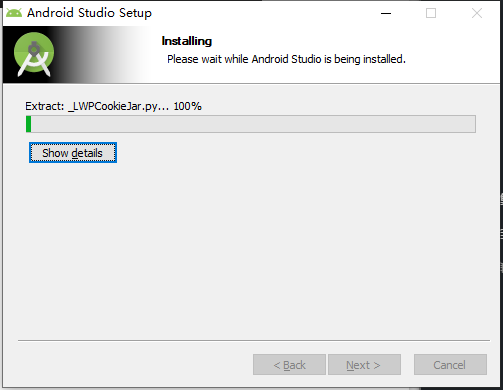Click the horizontal separator line above Back button
Image resolution: width=503 pixels, height=390 pixels.
[254, 340]
